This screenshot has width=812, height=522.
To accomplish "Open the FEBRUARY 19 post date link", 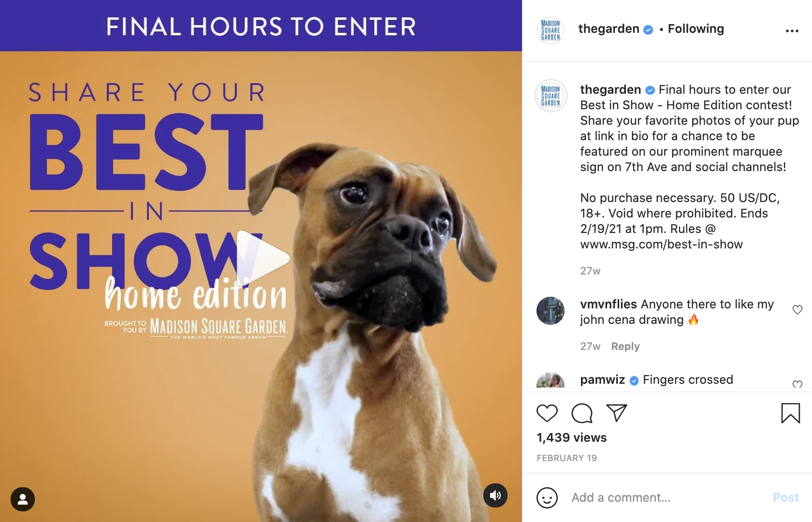I will (x=567, y=458).
